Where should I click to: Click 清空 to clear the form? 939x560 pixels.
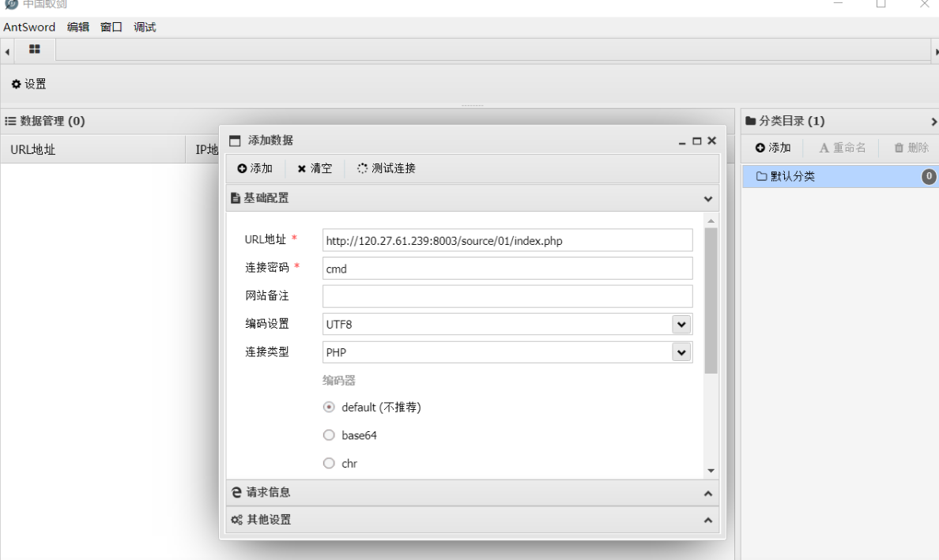(x=315, y=169)
